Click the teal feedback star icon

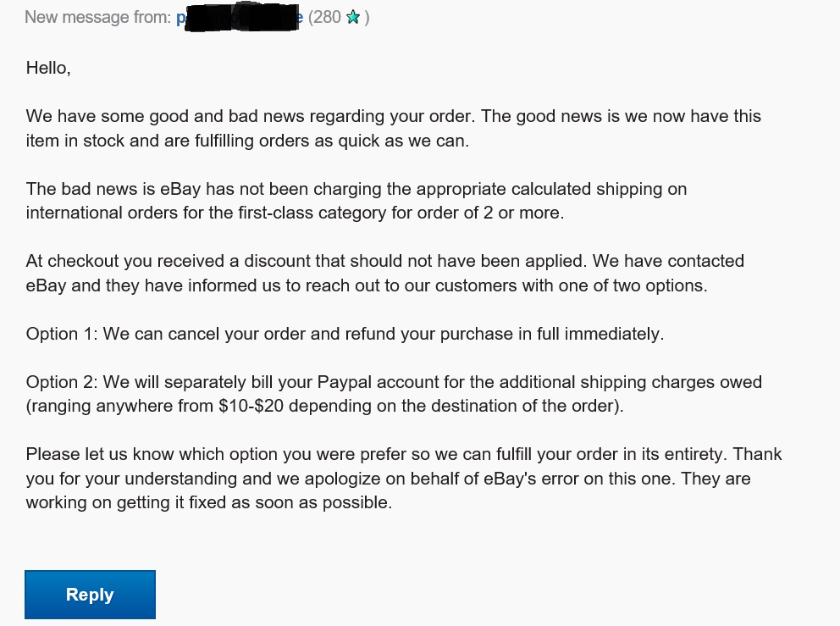(x=352, y=18)
